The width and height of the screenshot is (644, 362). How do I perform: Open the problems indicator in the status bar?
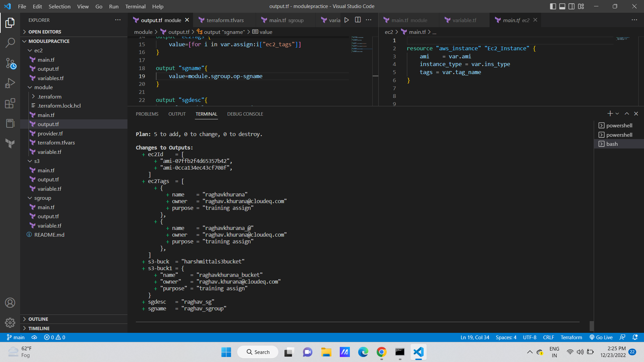(54, 337)
